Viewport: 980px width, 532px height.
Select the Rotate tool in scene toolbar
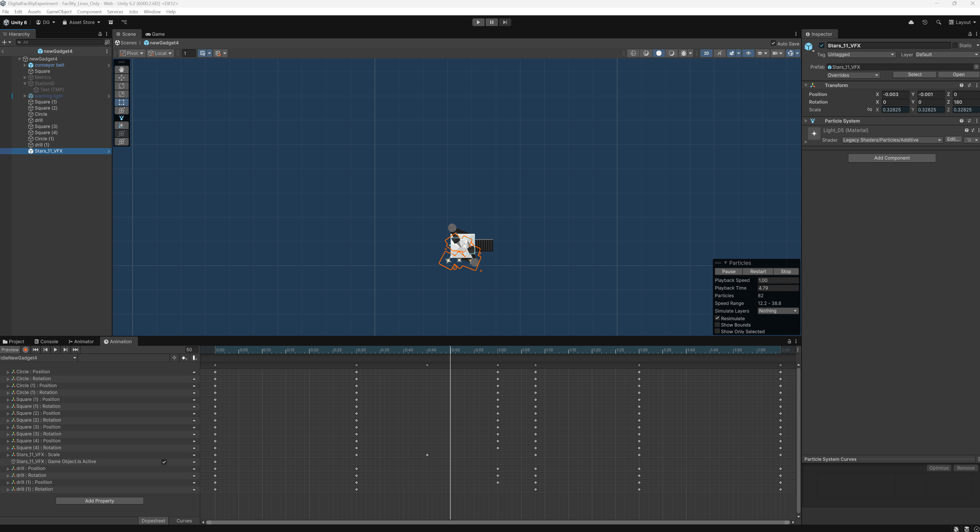coord(121,86)
